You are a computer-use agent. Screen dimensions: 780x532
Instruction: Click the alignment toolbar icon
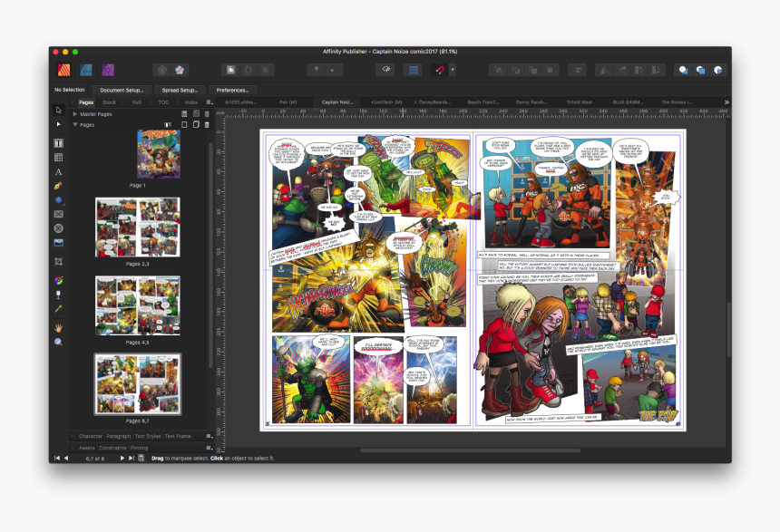click(578, 70)
